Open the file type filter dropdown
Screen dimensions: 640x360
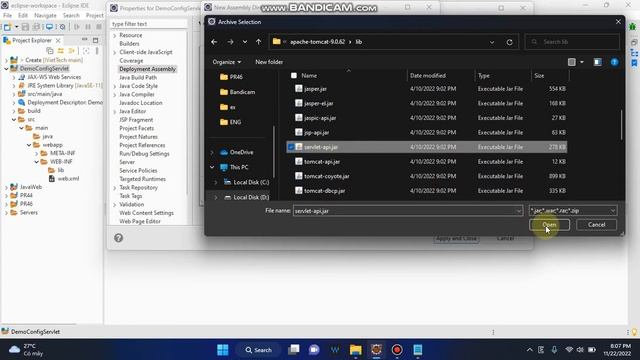coord(573,211)
